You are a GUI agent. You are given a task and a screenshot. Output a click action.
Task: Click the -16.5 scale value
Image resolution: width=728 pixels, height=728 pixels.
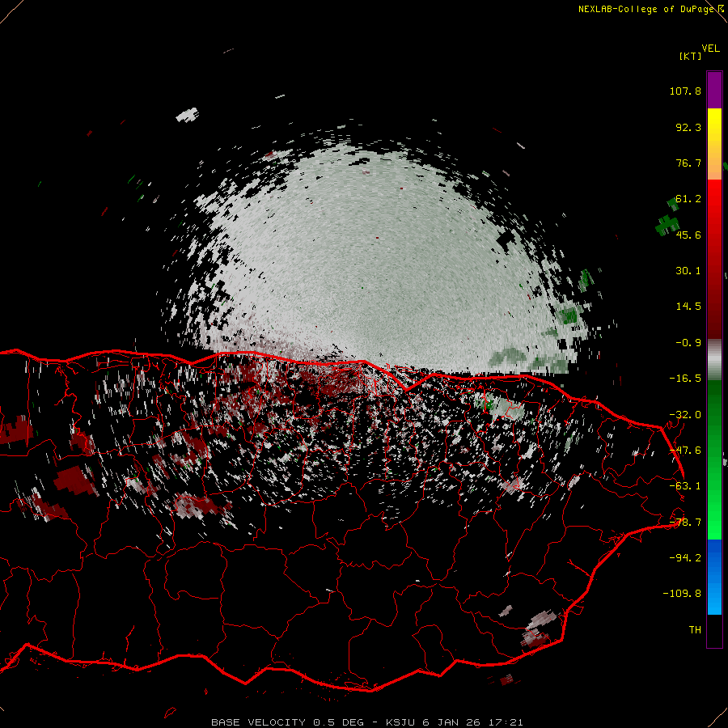coord(685,379)
